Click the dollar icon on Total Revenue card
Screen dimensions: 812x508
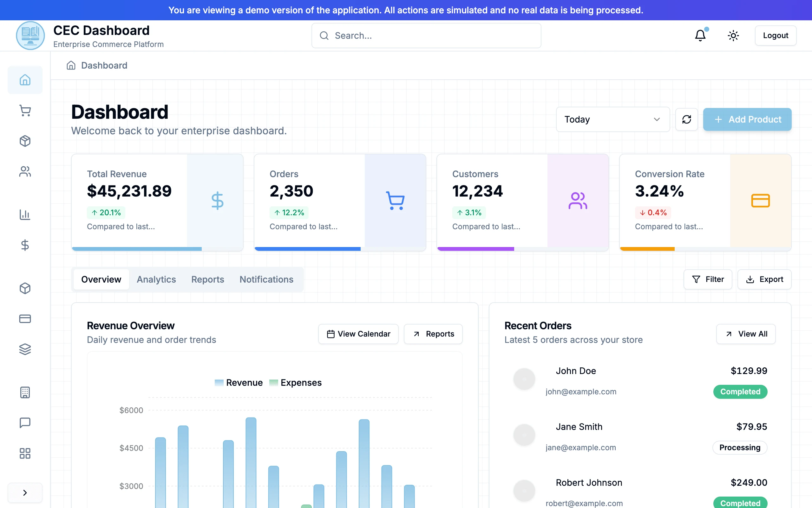217,201
